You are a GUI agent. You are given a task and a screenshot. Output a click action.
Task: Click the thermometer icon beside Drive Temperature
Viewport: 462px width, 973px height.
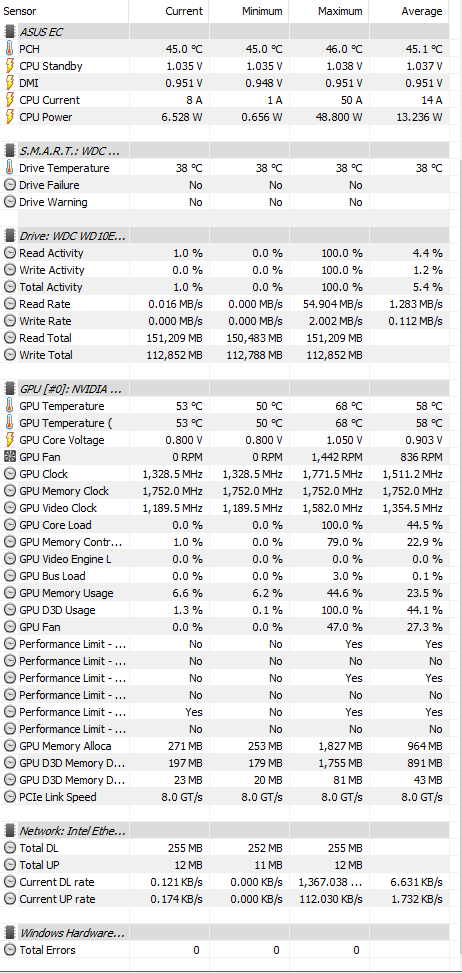tap(9, 168)
